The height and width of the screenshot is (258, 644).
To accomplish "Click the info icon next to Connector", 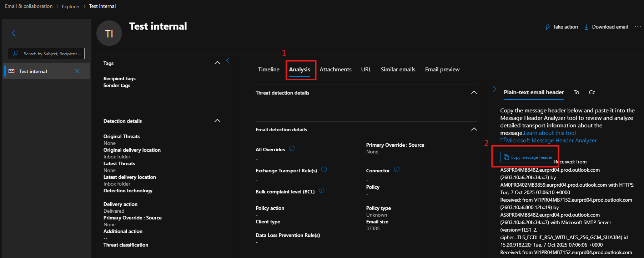I will pos(397,170).
